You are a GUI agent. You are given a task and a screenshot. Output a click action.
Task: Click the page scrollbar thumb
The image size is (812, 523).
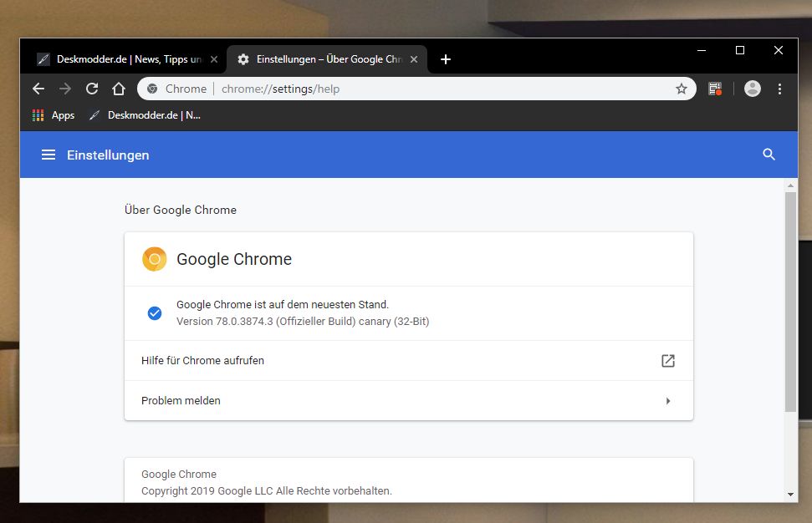coord(790,302)
